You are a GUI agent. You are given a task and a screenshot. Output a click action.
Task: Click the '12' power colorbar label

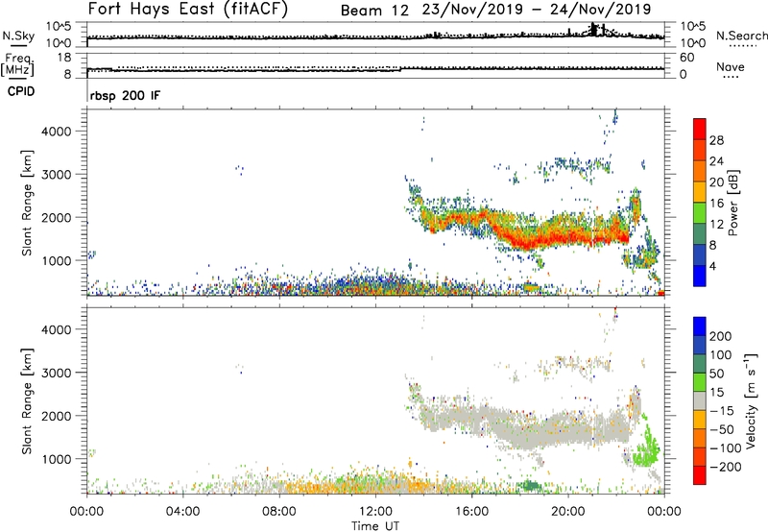tap(716, 225)
